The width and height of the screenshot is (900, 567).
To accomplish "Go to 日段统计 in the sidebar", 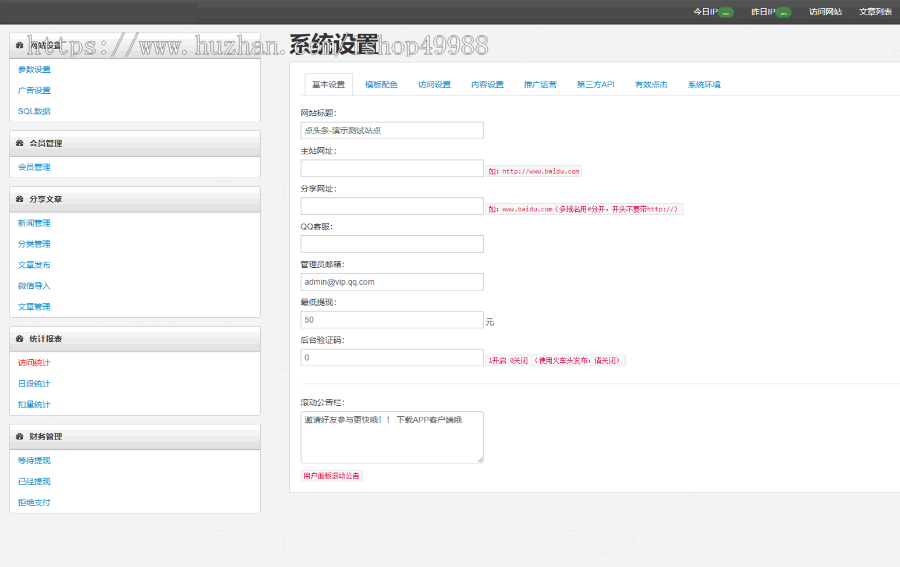I will point(34,383).
